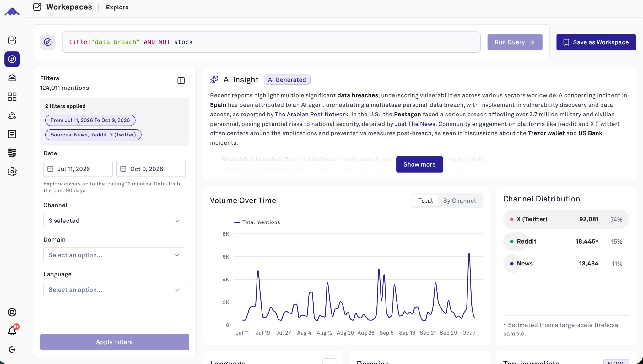Click Save as Workspace button
Image resolution: width=643 pixels, height=364 pixels.
click(596, 42)
